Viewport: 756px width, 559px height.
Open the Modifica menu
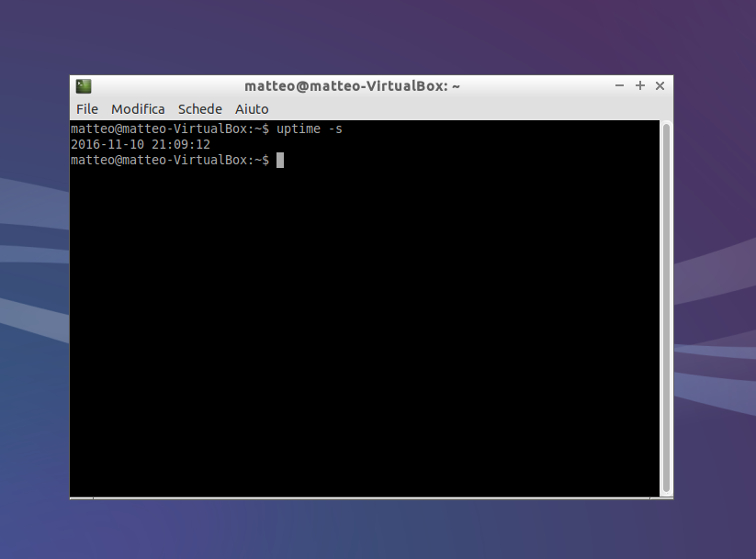[x=138, y=109]
